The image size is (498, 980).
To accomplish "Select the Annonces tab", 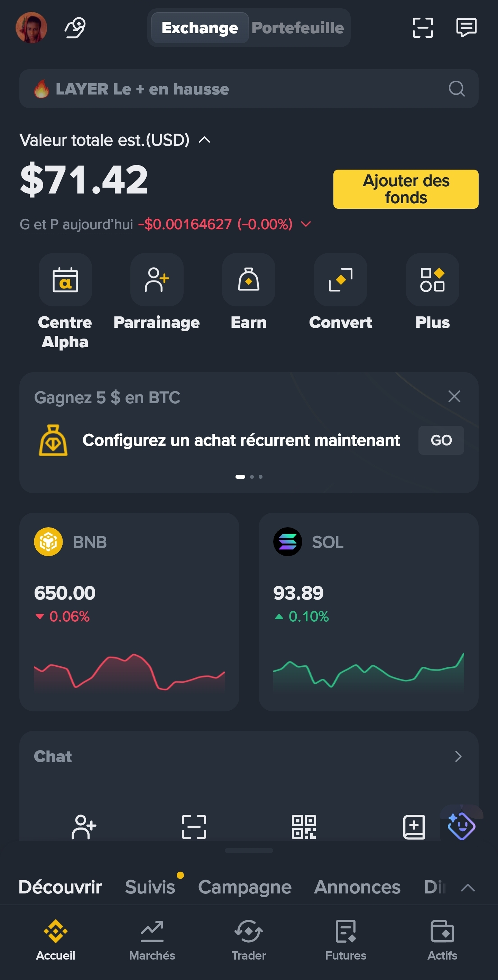I will [357, 887].
